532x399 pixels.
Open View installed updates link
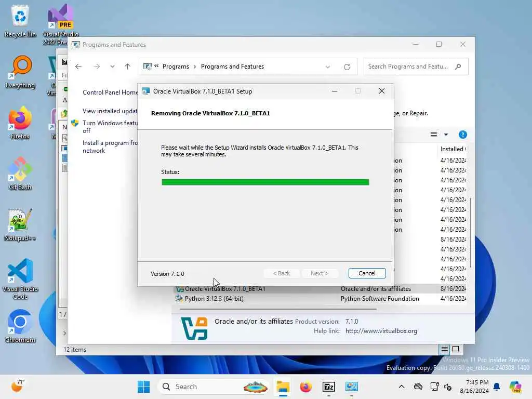110,111
